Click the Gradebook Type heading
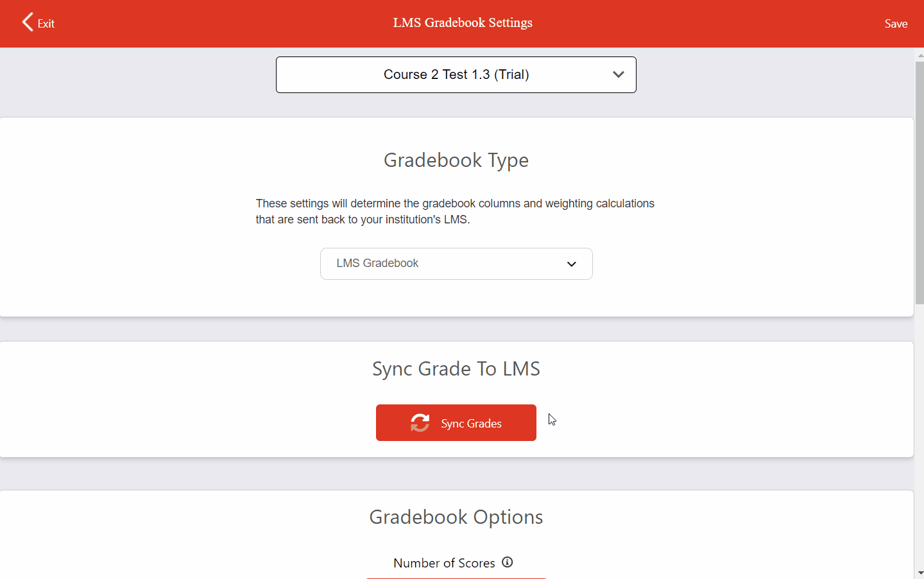924x579 pixels. (456, 160)
